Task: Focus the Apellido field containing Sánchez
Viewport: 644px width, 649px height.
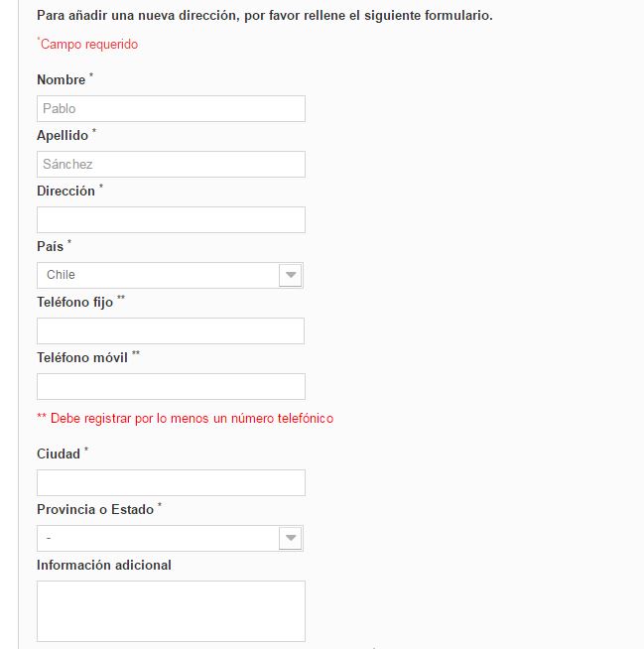Action: click(171, 165)
